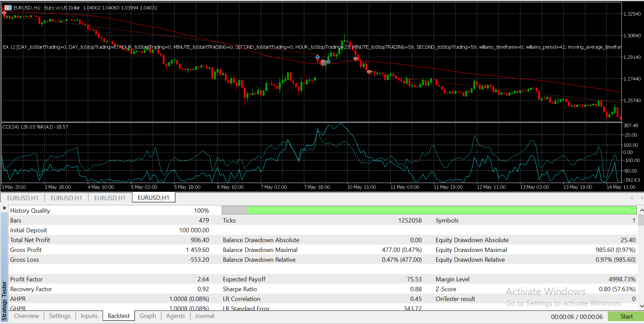This screenshot has width=644, height=324.
Task: Click Profit Factor value 2.64
Action: [203, 279]
